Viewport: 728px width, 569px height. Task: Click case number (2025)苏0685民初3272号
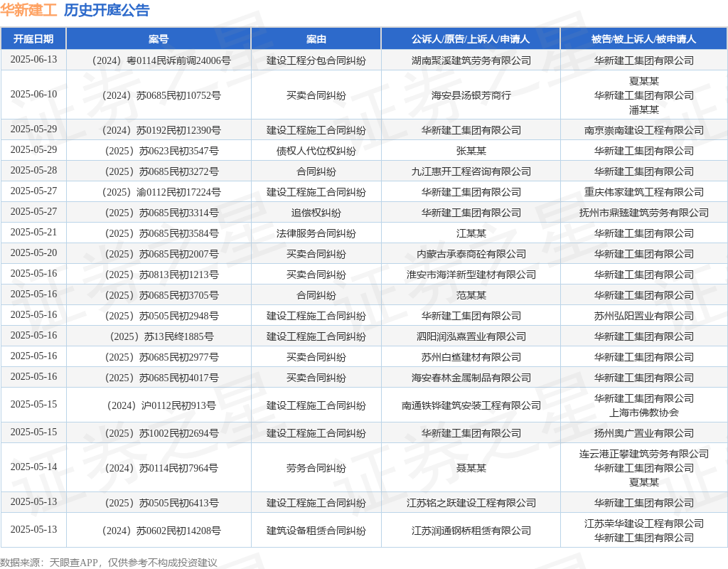click(159, 171)
